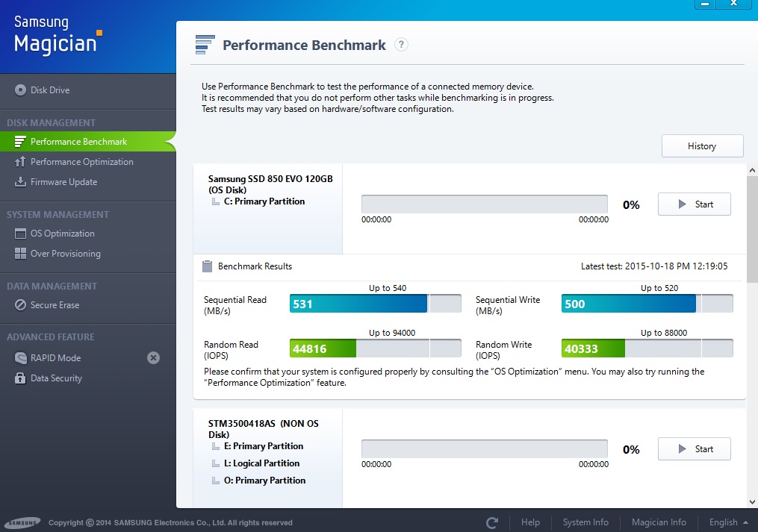Click the Disk Drive sidebar icon
758x532 pixels.
[x=20, y=90]
